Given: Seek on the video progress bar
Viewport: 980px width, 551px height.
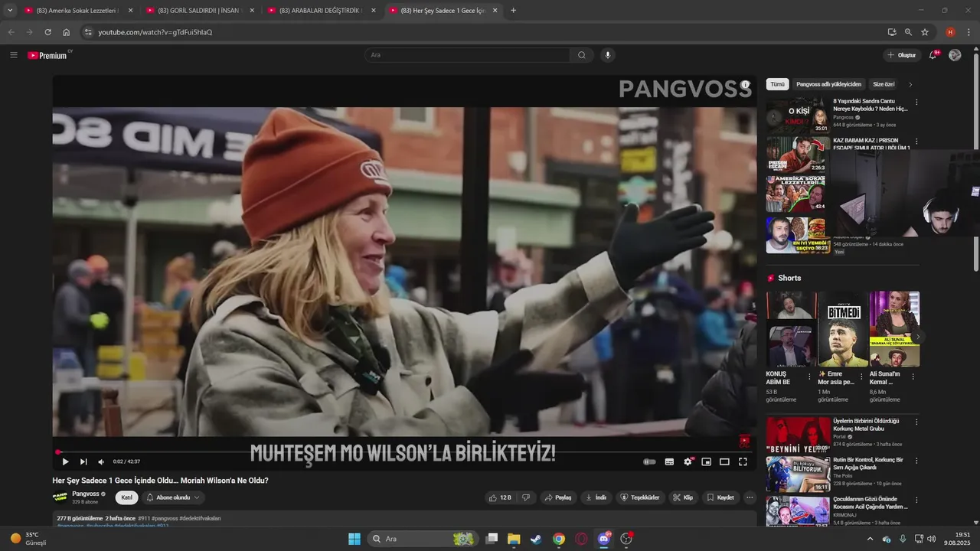Looking at the screenshot, I should pyautogui.click(x=404, y=452).
